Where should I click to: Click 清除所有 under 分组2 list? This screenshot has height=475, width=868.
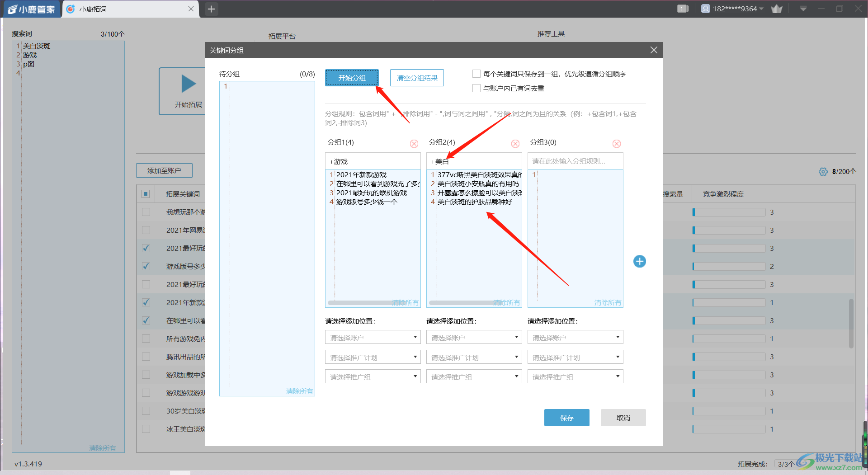[506, 302]
